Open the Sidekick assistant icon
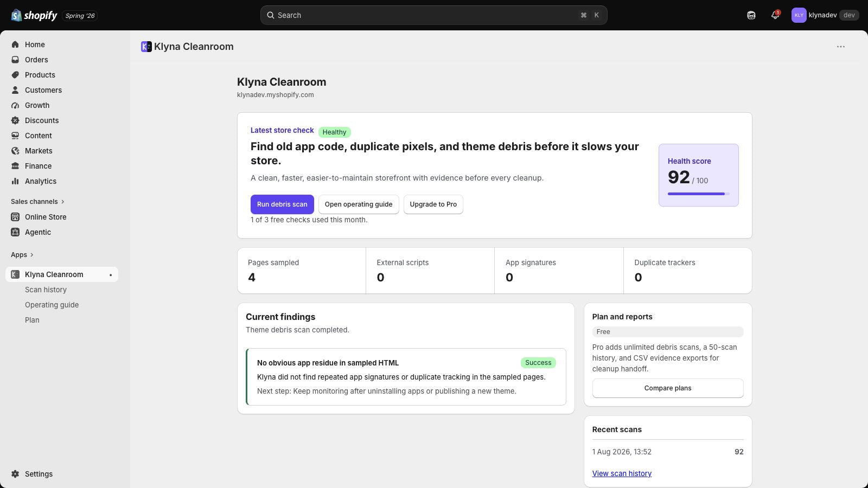The image size is (868, 488). tap(751, 15)
